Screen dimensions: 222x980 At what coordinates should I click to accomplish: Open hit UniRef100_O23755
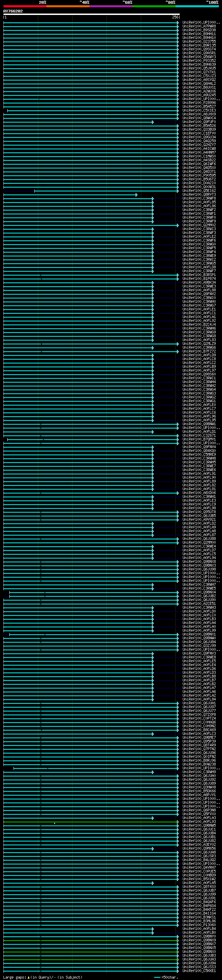pyautogui.click(x=199, y=41)
